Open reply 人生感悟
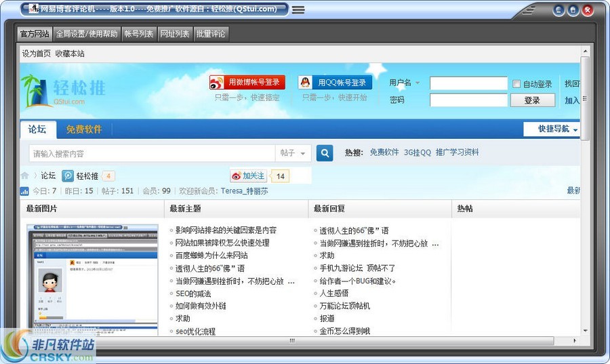The width and height of the screenshot is (610, 364). (x=333, y=294)
